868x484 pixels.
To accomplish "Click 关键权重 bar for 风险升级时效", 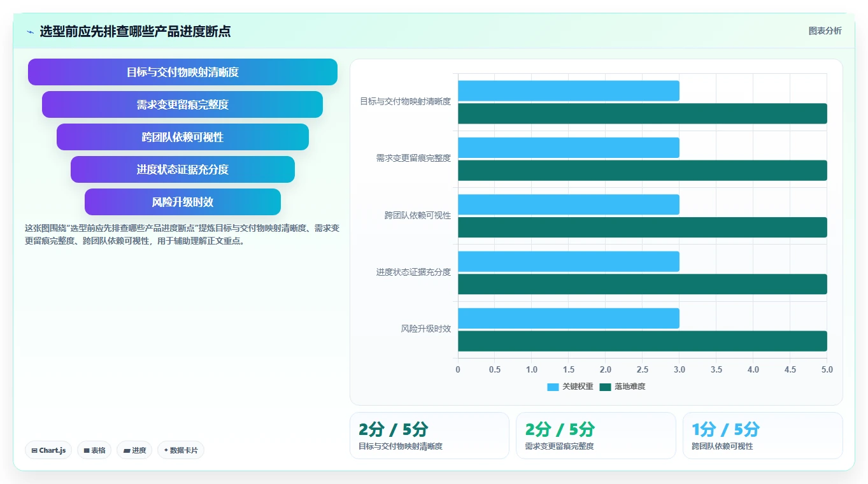I will pos(569,318).
